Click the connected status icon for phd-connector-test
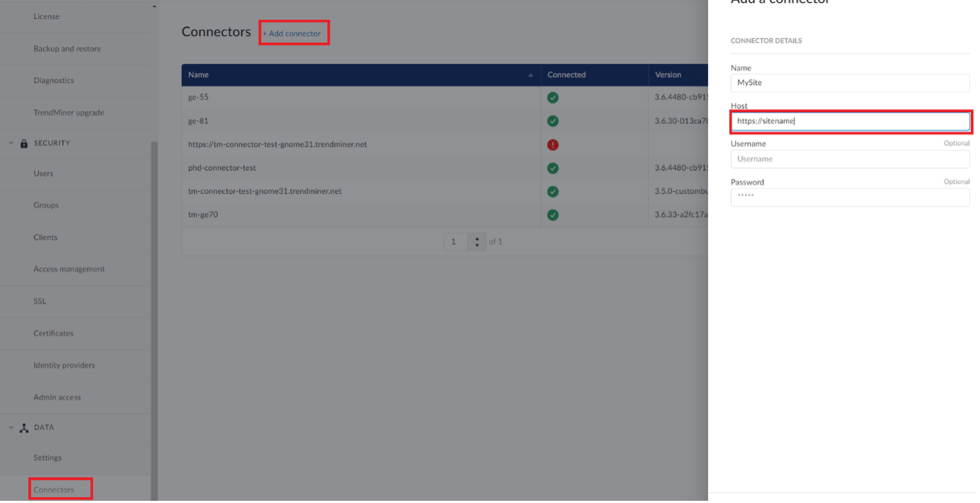The image size is (980, 503). pos(552,168)
